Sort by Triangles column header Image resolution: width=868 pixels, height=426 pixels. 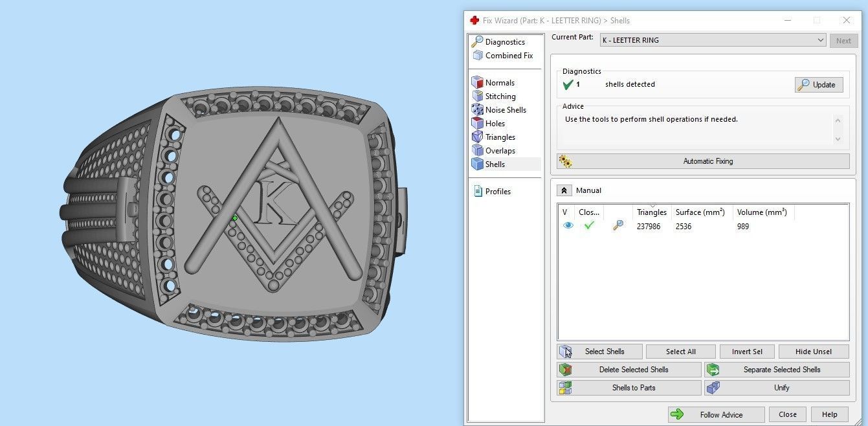[x=652, y=212]
